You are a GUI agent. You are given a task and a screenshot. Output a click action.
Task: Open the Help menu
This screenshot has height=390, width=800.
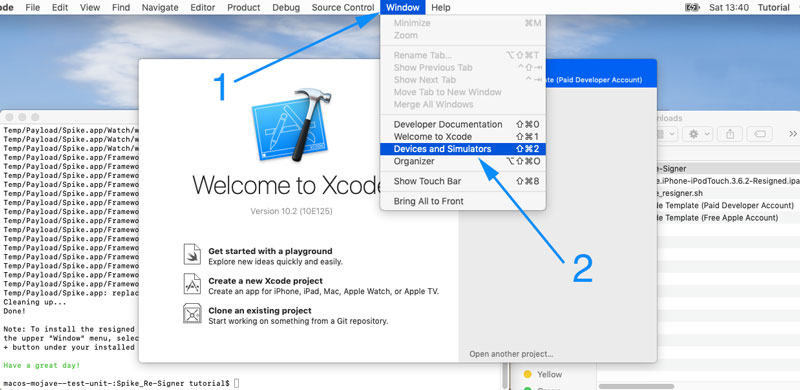pyautogui.click(x=441, y=7)
